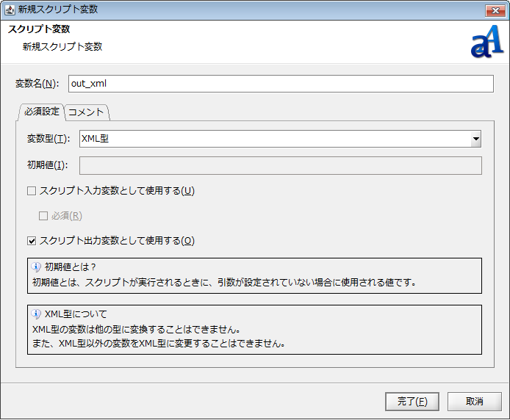
Task: Click info icon beside 初期値とは？
Action: coord(36,267)
